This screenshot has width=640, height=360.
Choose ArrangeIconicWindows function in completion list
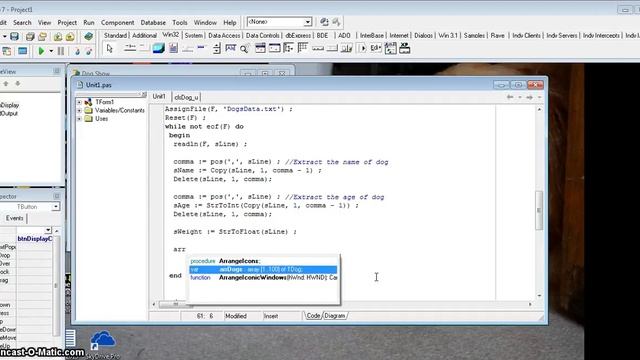(263, 278)
